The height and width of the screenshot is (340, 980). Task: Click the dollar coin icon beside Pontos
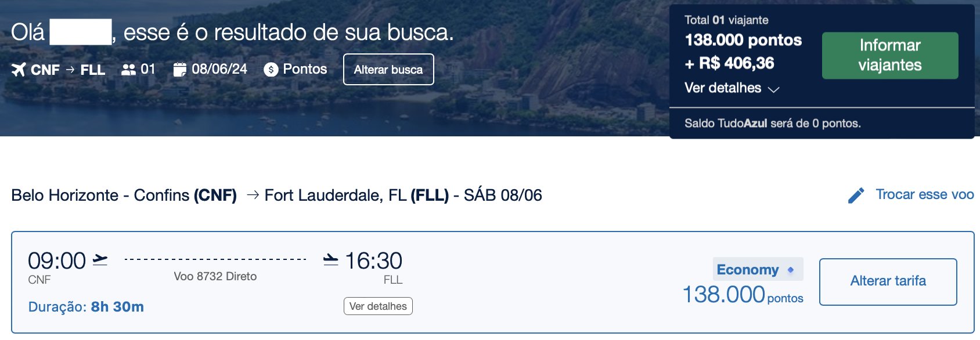(271, 70)
